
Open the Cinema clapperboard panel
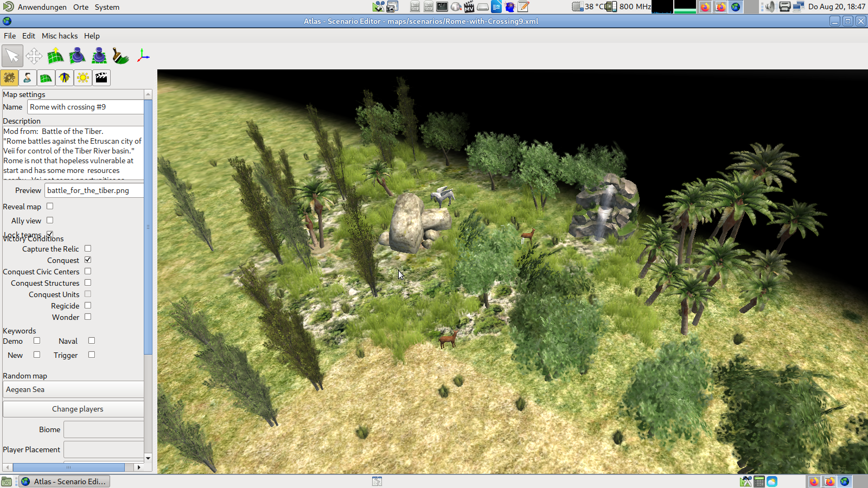(x=101, y=78)
